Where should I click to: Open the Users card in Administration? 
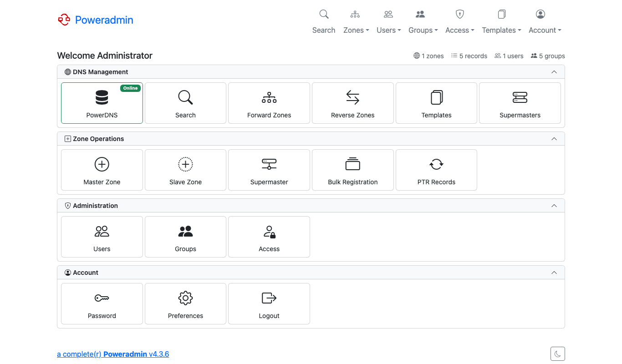[102, 237]
